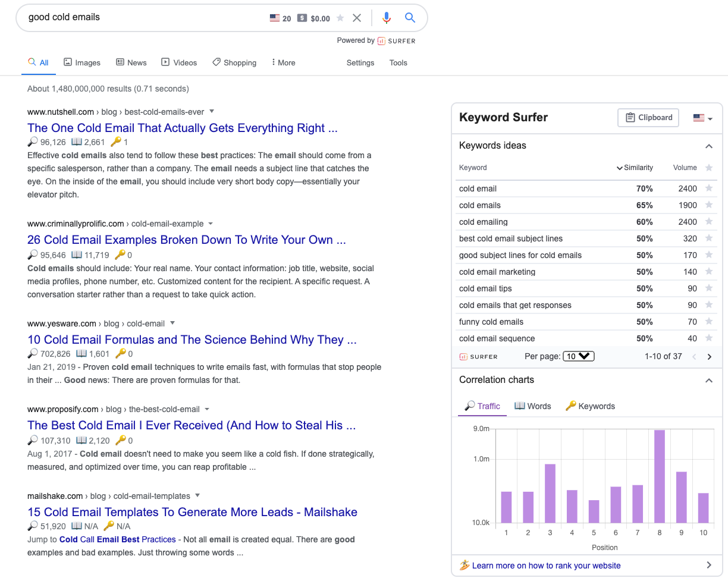Star the 'cold email' keyword row

[708, 189]
